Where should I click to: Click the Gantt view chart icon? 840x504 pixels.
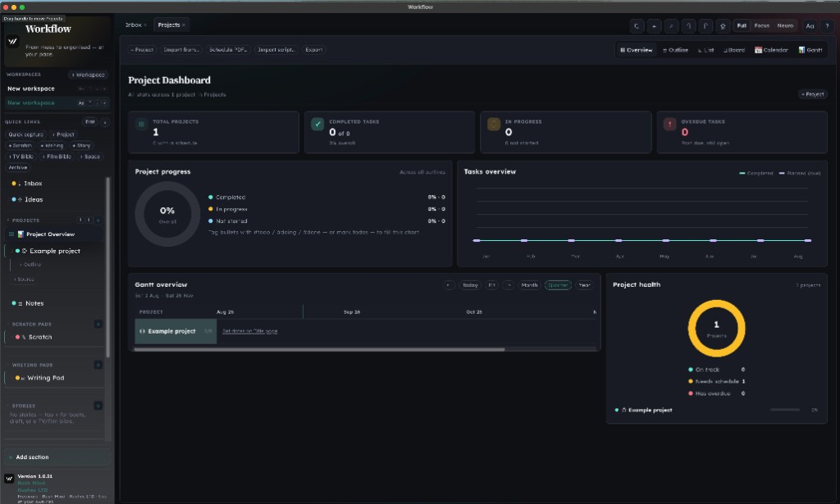coord(801,50)
